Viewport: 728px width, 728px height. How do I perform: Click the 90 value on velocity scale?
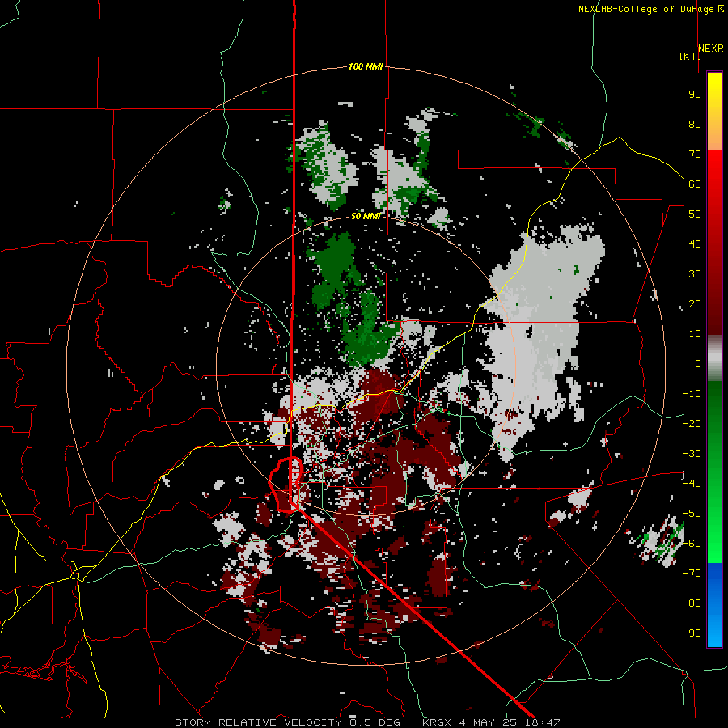695,95
